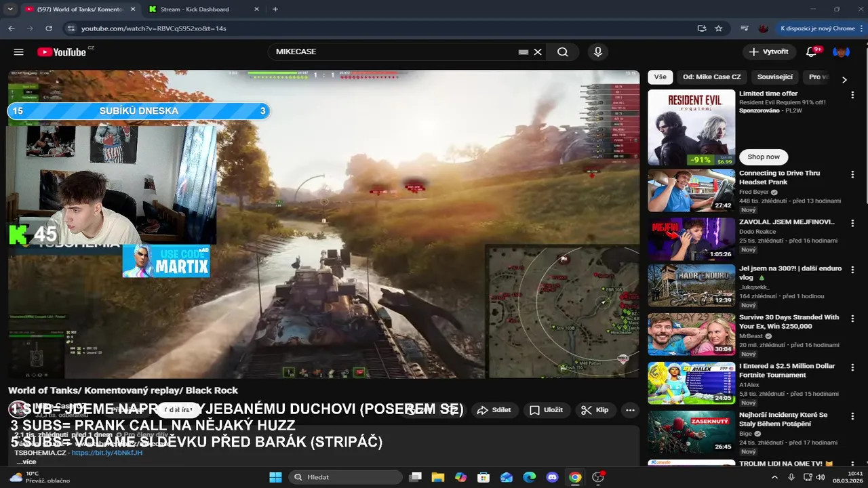View site information icon in address bar

71,28
